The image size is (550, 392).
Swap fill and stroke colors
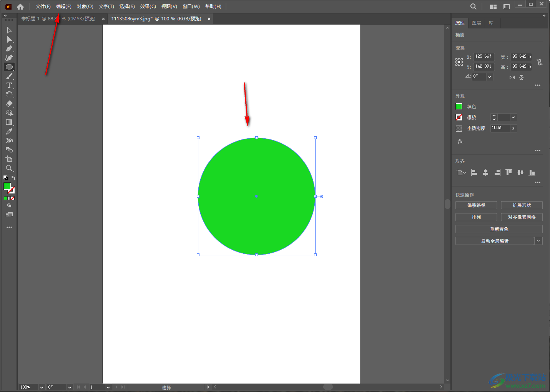click(x=13, y=178)
